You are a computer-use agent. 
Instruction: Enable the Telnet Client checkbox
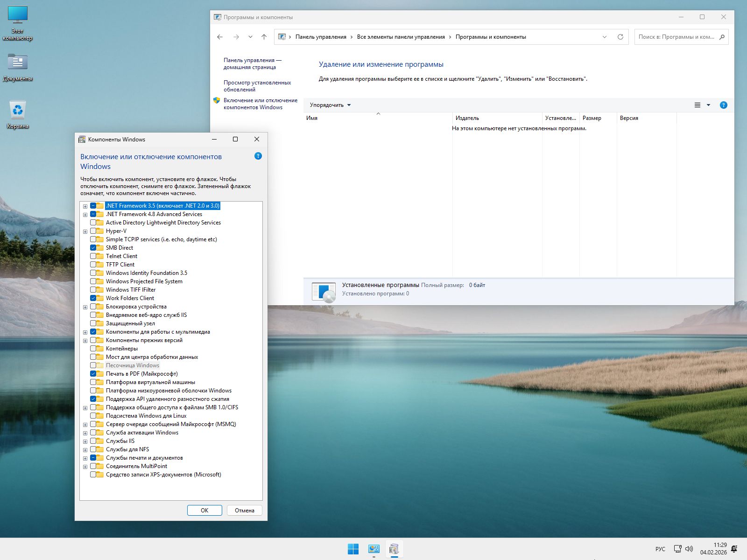pyautogui.click(x=93, y=256)
